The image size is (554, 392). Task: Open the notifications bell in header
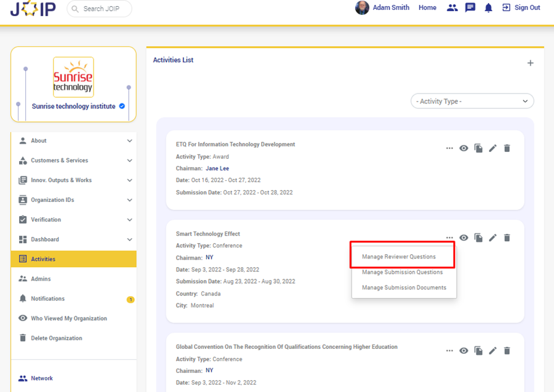pos(488,8)
